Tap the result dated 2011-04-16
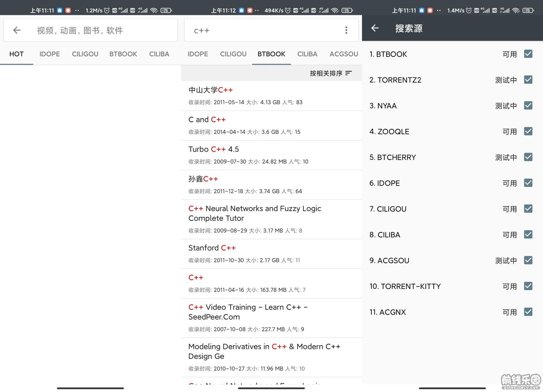 click(271, 283)
